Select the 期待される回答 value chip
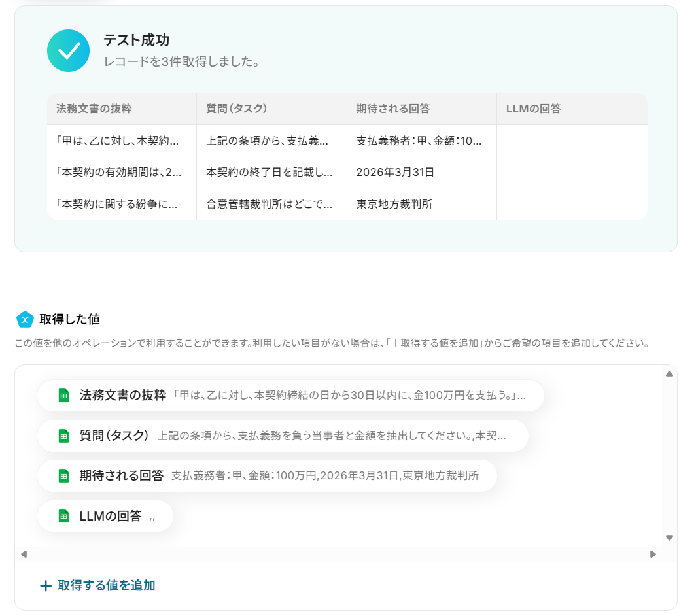696x616 pixels. point(267,476)
